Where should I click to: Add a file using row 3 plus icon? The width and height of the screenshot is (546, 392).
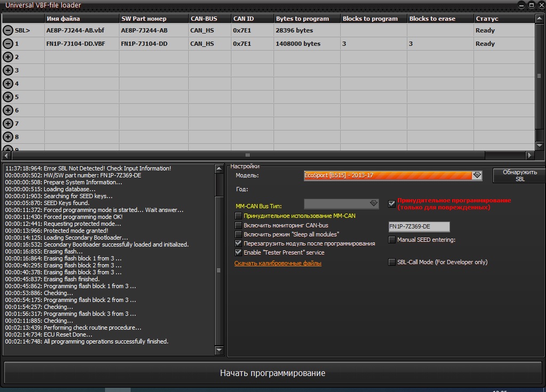8,70
